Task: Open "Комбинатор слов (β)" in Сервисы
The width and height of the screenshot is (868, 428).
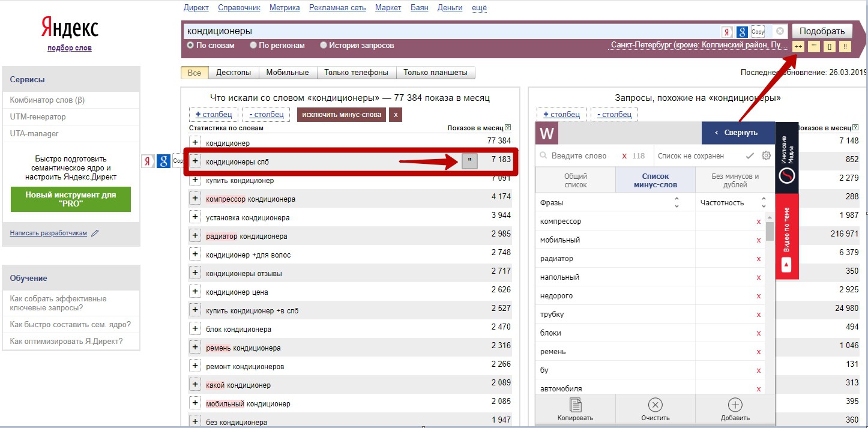Action: [47, 100]
